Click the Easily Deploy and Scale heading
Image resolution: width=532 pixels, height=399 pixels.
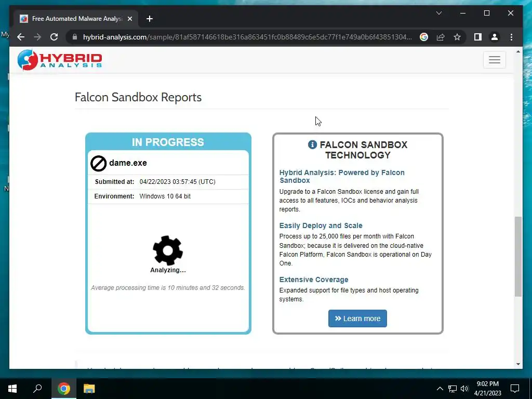[x=321, y=225]
